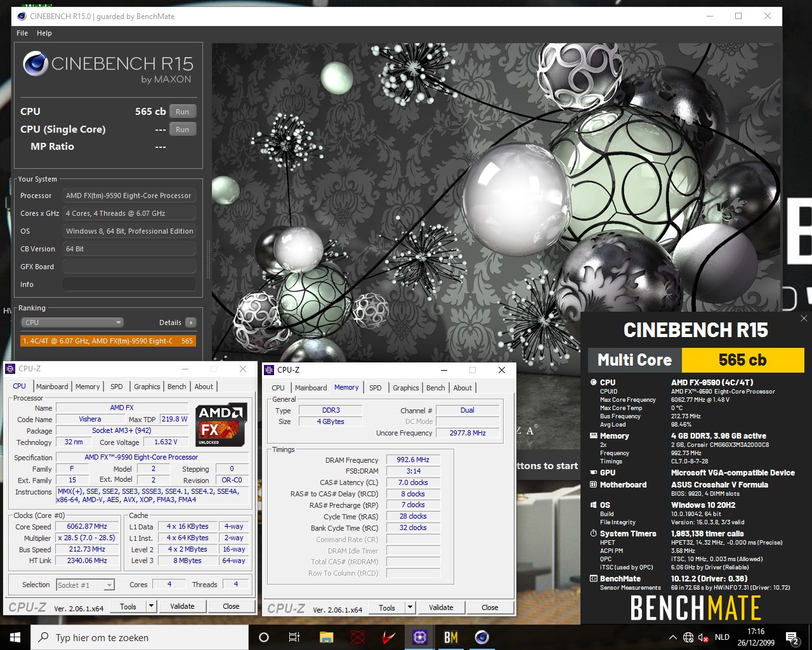Open the Ranking CPU dropdown in Cinebench

(72, 322)
